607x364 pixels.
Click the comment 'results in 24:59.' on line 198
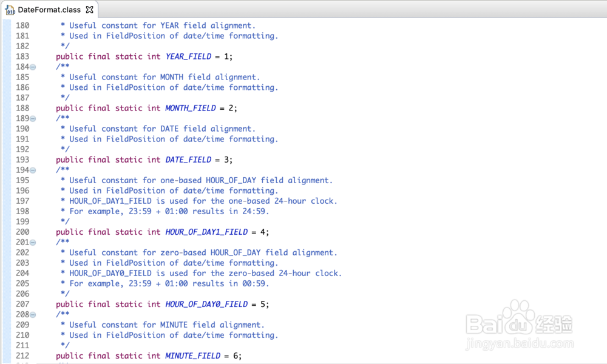coord(231,211)
